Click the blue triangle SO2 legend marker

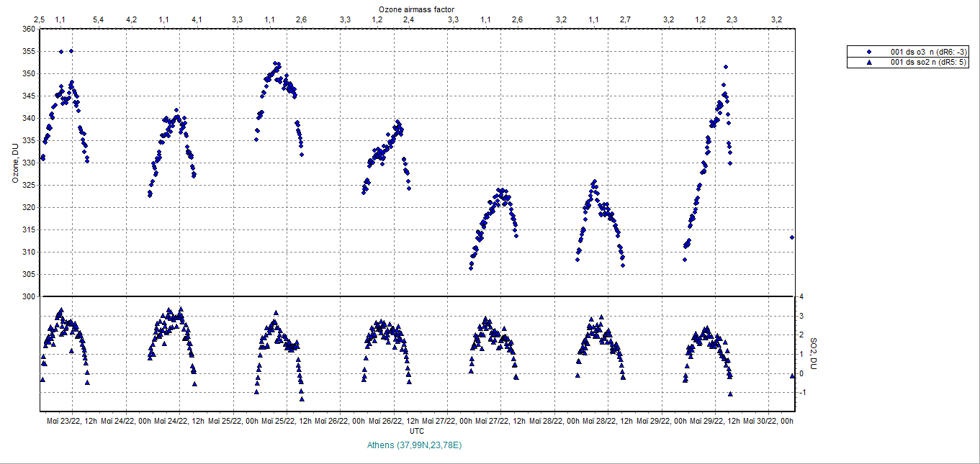869,63
